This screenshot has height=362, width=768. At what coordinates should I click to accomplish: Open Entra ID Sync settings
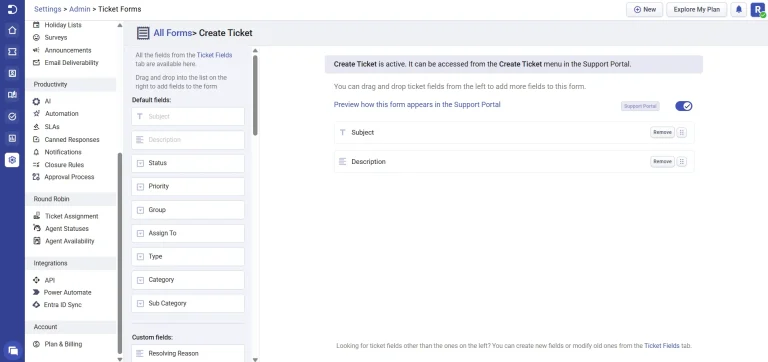click(x=63, y=305)
